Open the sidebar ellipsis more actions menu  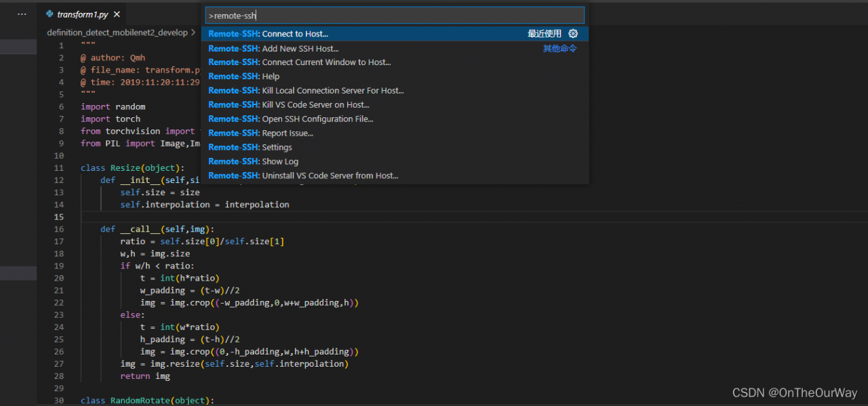[x=22, y=14]
